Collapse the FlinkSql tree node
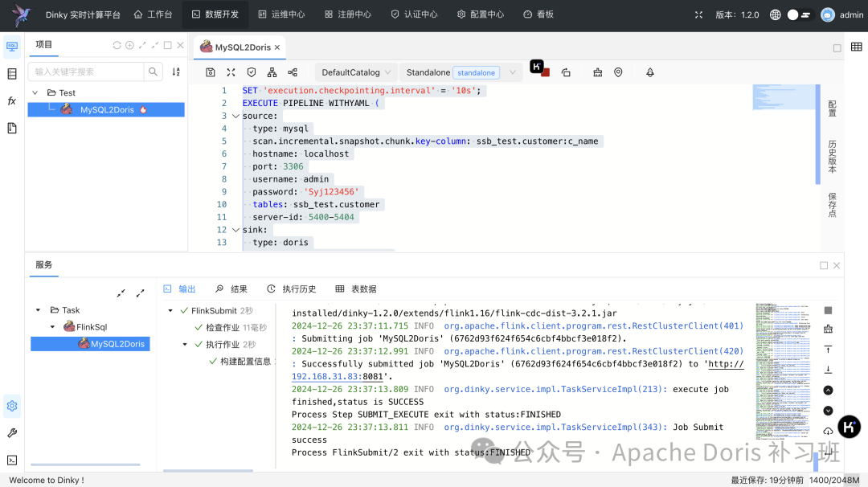 52,327
